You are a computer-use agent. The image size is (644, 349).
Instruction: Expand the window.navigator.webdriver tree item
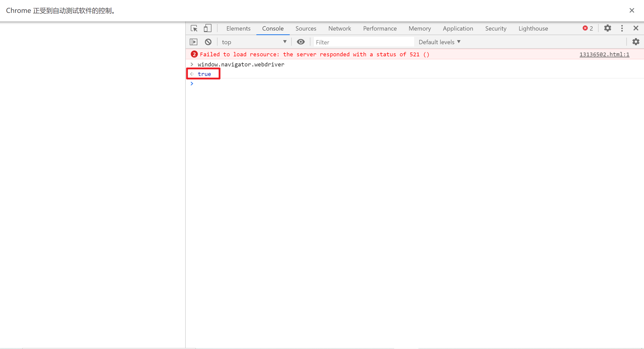(192, 64)
